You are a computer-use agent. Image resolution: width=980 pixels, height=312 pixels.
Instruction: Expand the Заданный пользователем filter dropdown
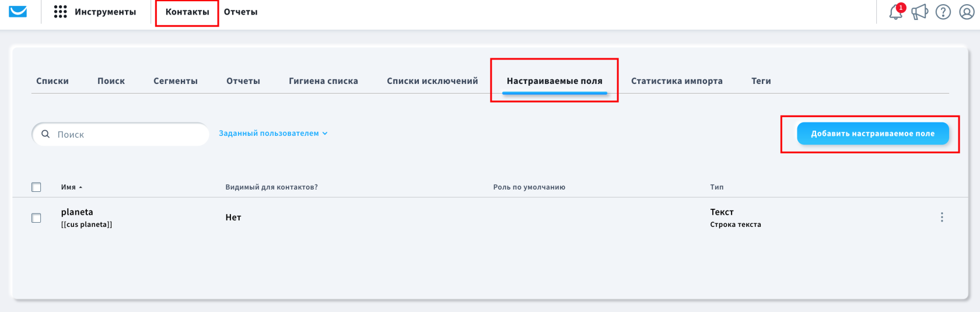point(273,133)
